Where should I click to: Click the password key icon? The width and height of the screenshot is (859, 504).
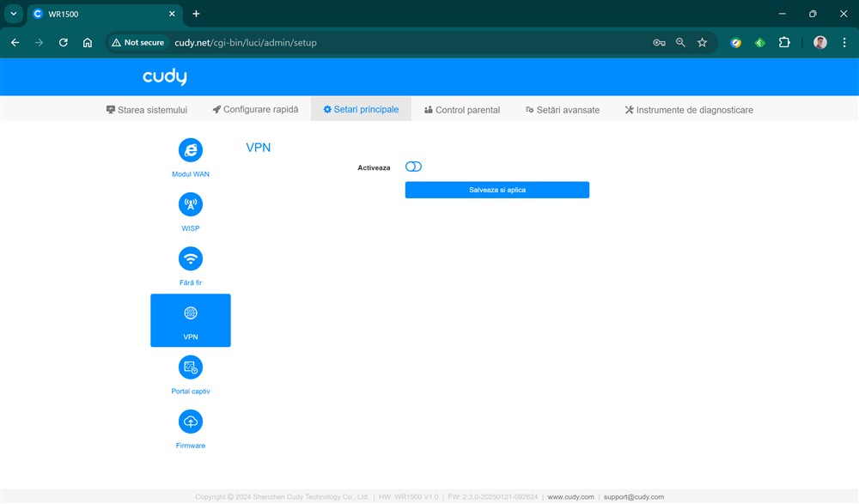click(659, 42)
